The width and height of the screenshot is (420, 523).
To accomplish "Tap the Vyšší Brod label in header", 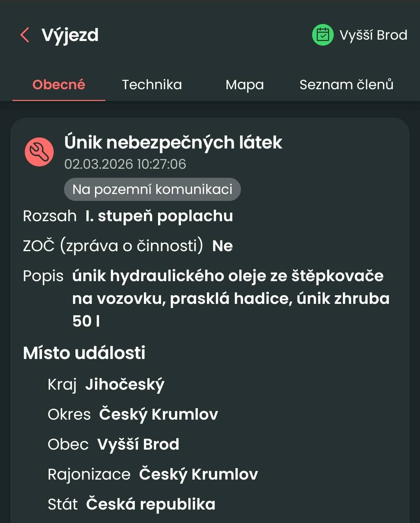I will click(x=373, y=35).
